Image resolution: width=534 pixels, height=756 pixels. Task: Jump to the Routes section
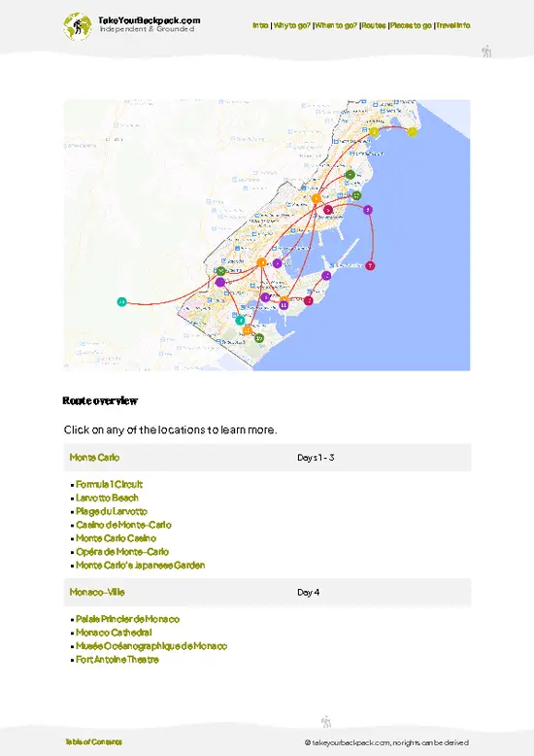pyautogui.click(x=374, y=25)
